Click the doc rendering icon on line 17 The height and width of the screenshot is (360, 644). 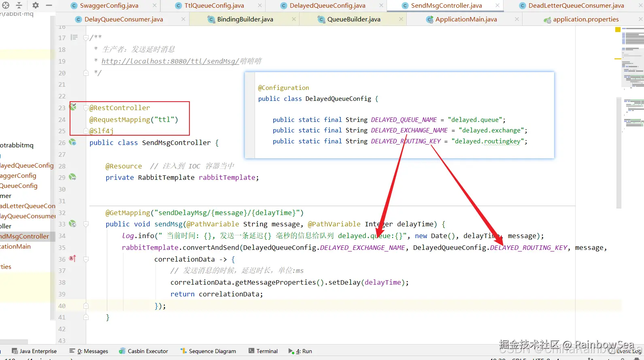point(74,37)
